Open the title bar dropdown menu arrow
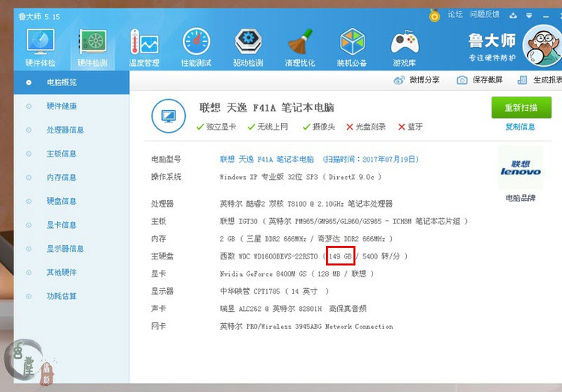This screenshot has height=392, width=562. pyautogui.click(x=529, y=16)
